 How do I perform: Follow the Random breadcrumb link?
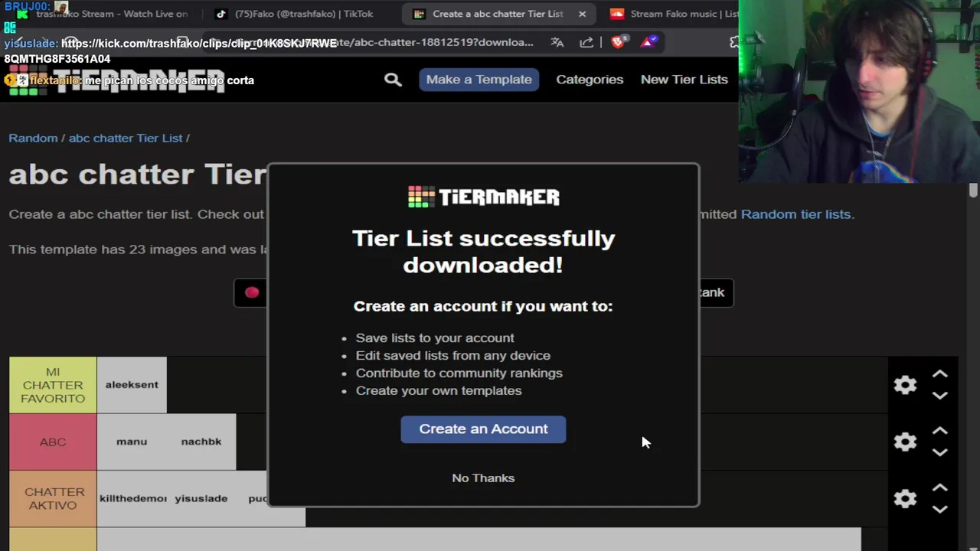click(x=33, y=138)
